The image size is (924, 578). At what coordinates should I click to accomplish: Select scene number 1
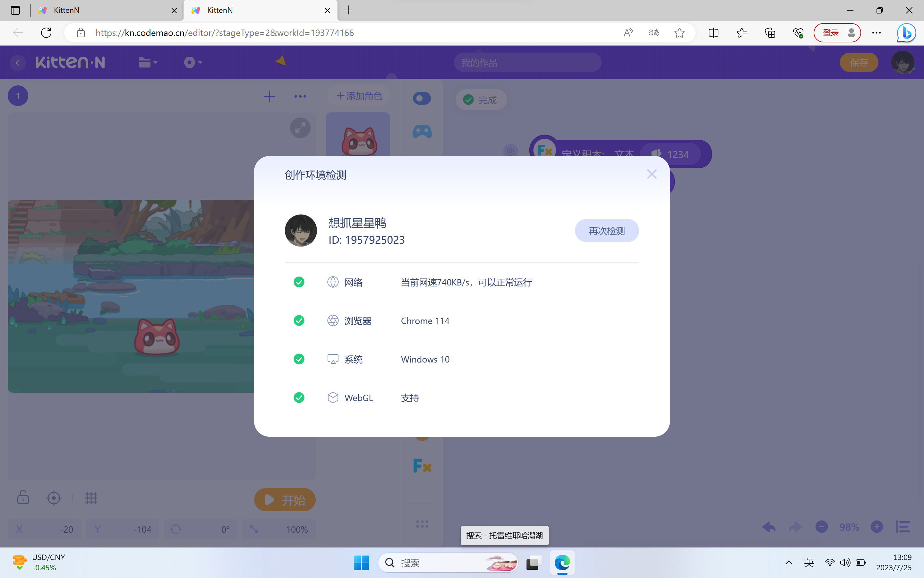click(x=18, y=96)
